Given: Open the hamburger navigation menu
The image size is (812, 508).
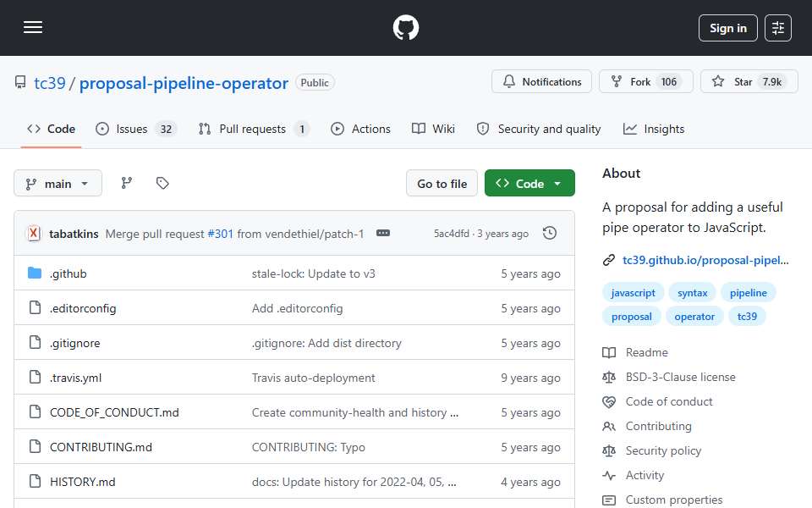Looking at the screenshot, I should pos(33,27).
